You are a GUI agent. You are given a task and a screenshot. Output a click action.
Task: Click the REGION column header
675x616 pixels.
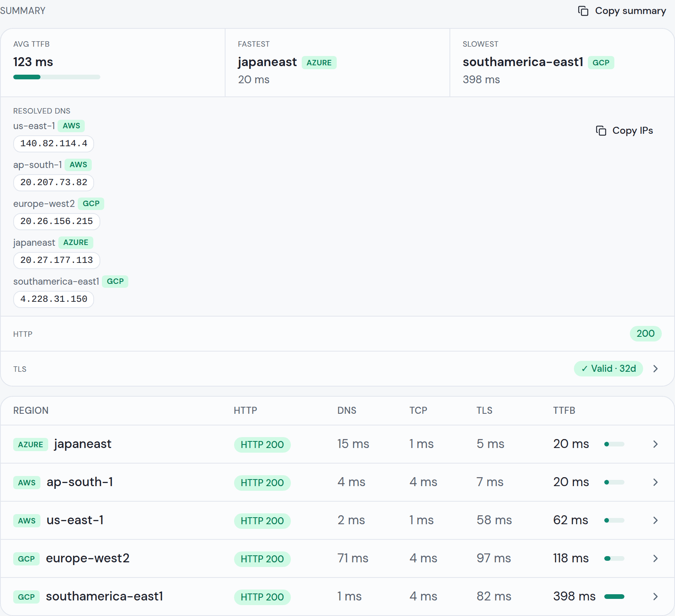[x=31, y=411]
